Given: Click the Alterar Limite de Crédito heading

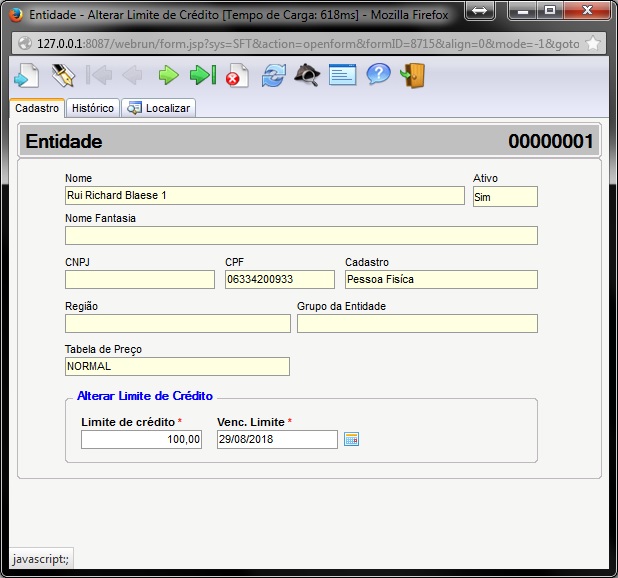Looking at the screenshot, I should (x=145, y=396).
